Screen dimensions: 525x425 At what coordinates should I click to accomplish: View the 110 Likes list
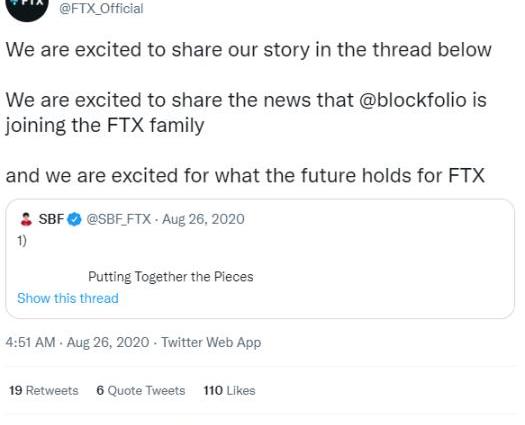pos(229,391)
